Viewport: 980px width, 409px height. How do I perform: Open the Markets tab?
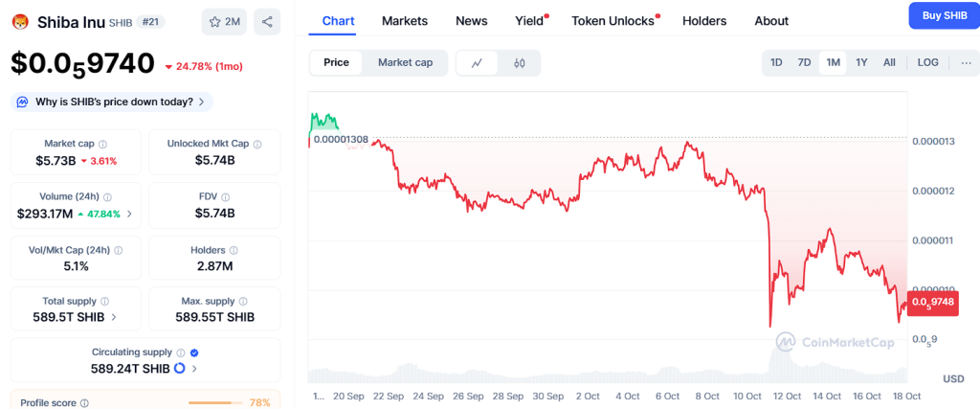tap(405, 20)
